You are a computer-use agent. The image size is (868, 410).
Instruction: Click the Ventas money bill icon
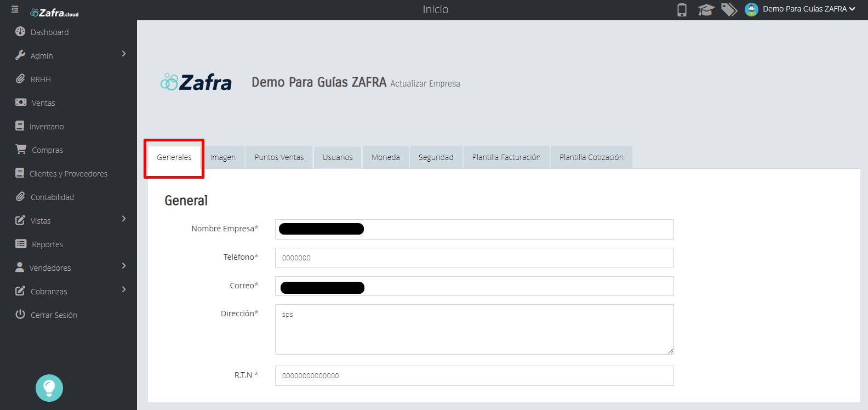pyautogui.click(x=21, y=102)
